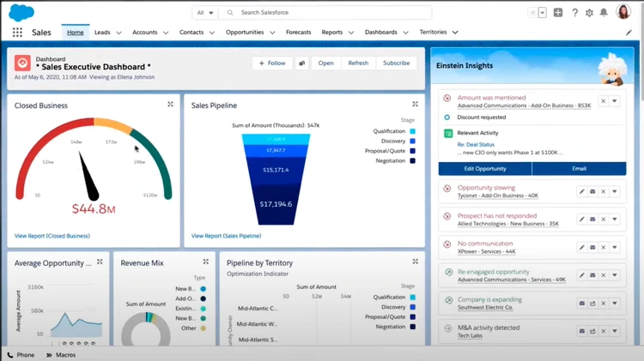Image resolution: width=644 pixels, height=361 pixels.
Task: Open the favorites list dropdown arrow
Action: tap(543, 13)
